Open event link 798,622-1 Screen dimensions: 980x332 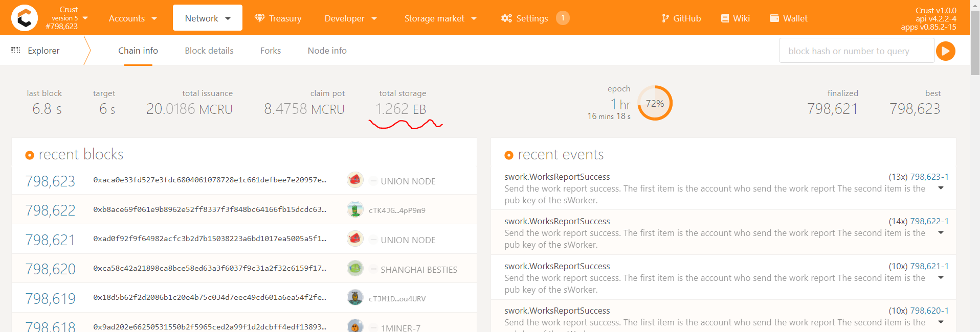[929, 221]
